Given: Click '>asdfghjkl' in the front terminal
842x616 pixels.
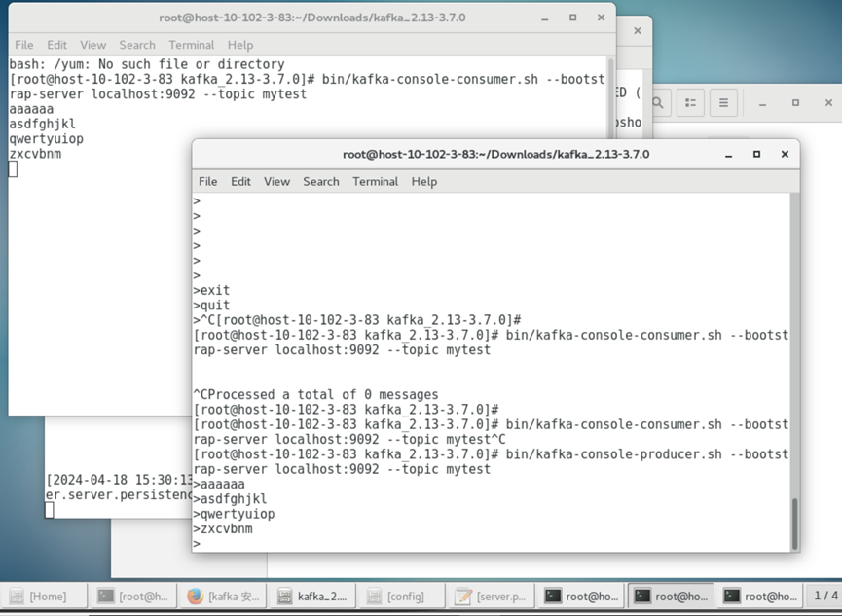Looking at the screenshot, I should pos(230,499).
